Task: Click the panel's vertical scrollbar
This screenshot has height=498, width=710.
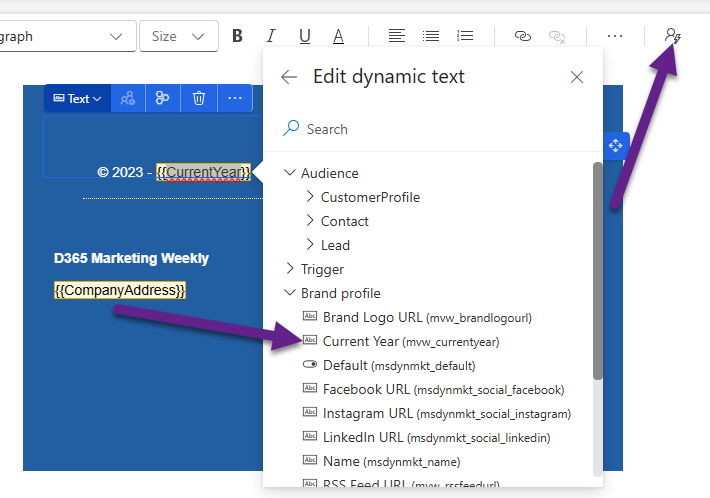Action: [598, 270]
